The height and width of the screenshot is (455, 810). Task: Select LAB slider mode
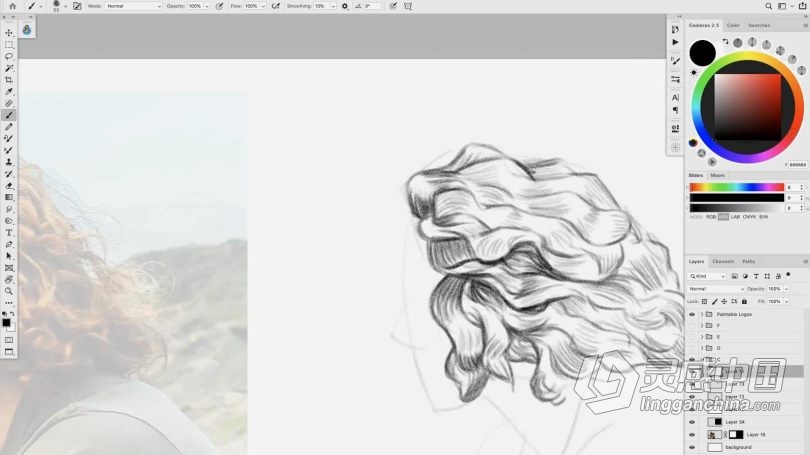[x=735, y=217]
